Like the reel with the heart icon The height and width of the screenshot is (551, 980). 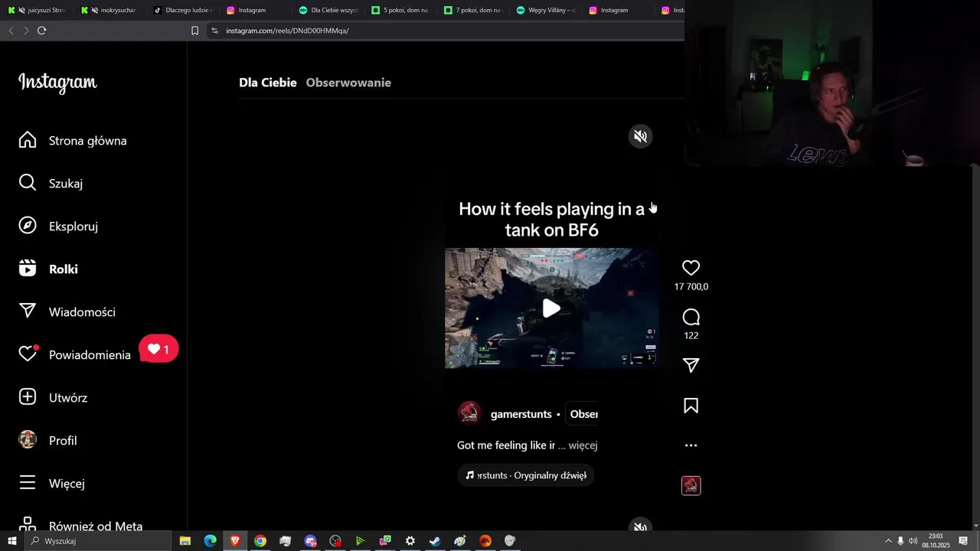coord(691,268)
